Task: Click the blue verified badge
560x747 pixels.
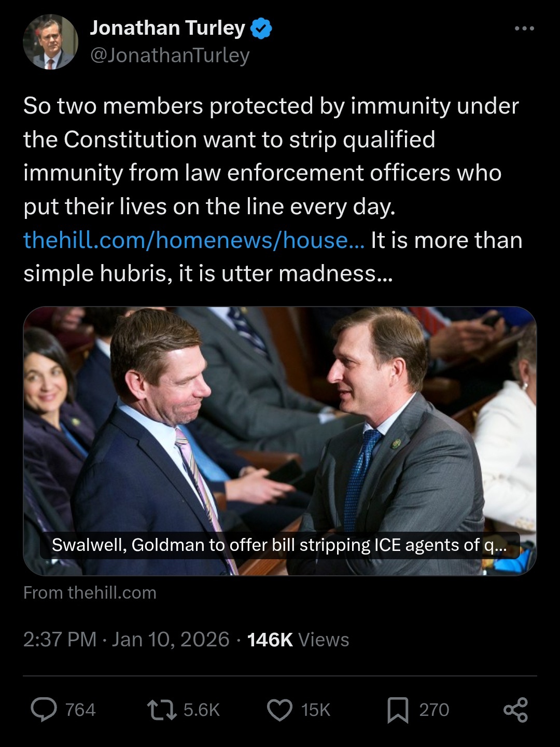Action: 261,29
